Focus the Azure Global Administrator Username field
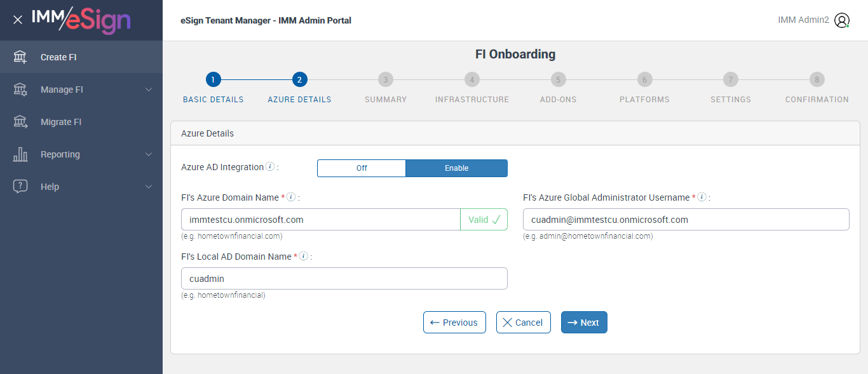 [x=686, y=220]
